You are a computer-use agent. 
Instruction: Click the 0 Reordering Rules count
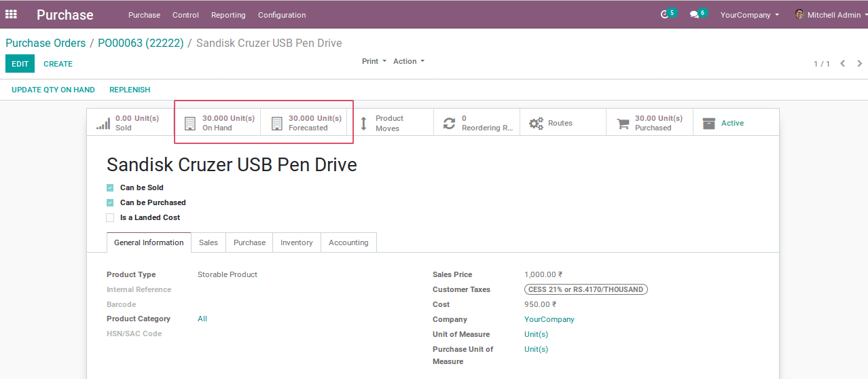(464, 118)
